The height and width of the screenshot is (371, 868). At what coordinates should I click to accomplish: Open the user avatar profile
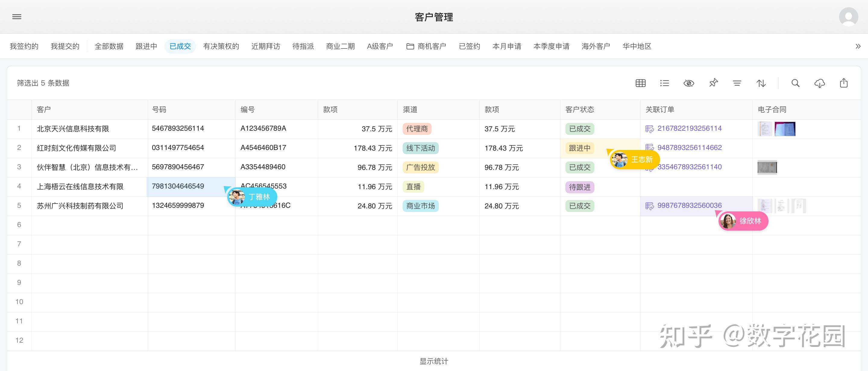(848, 17)
